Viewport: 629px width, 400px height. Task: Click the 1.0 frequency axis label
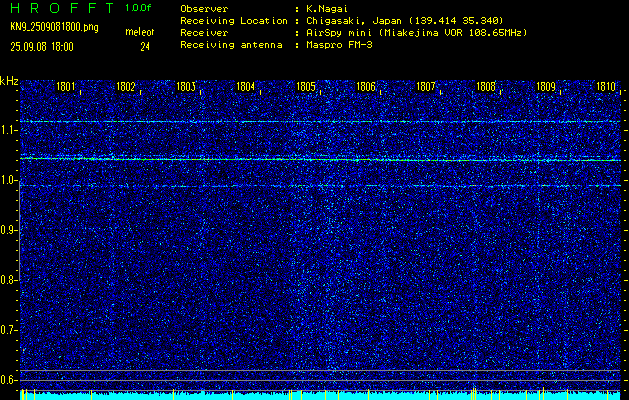[x=8, y=180]
